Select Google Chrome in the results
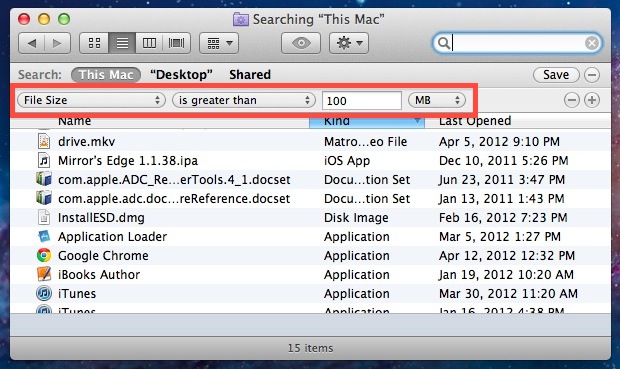Image resolution: width=620 pixels, height=369 pixels. [310, 255]
